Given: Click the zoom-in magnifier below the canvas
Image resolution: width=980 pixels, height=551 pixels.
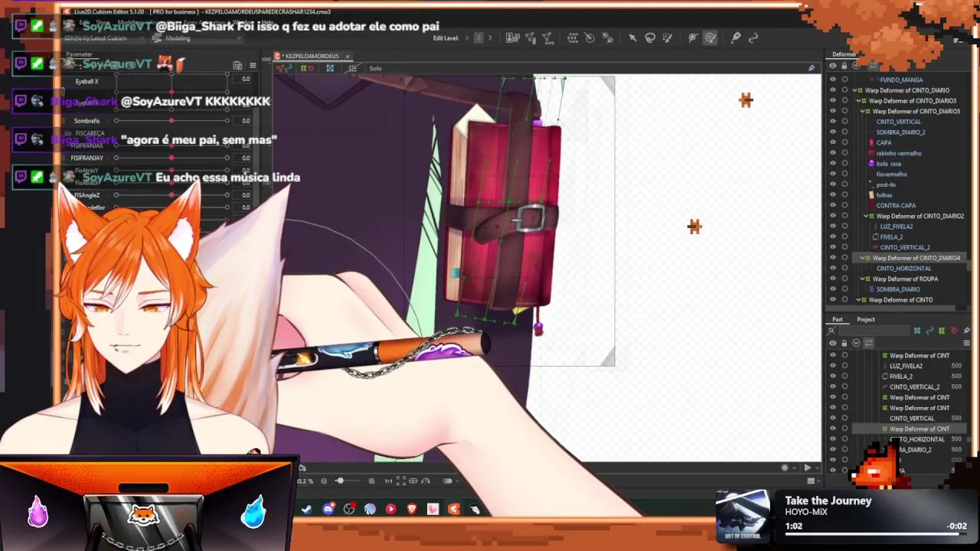Looking at the screenshot, I should (x=371, y=481).
